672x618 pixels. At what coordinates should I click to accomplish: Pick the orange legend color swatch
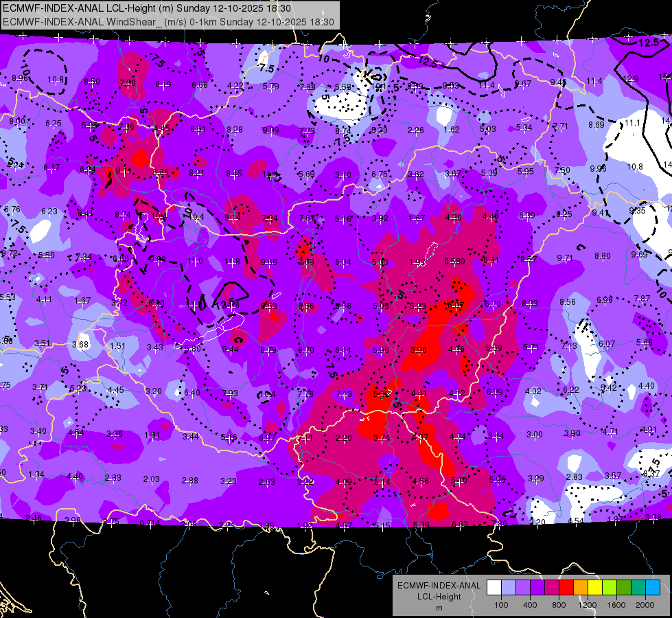pos(581,588)
